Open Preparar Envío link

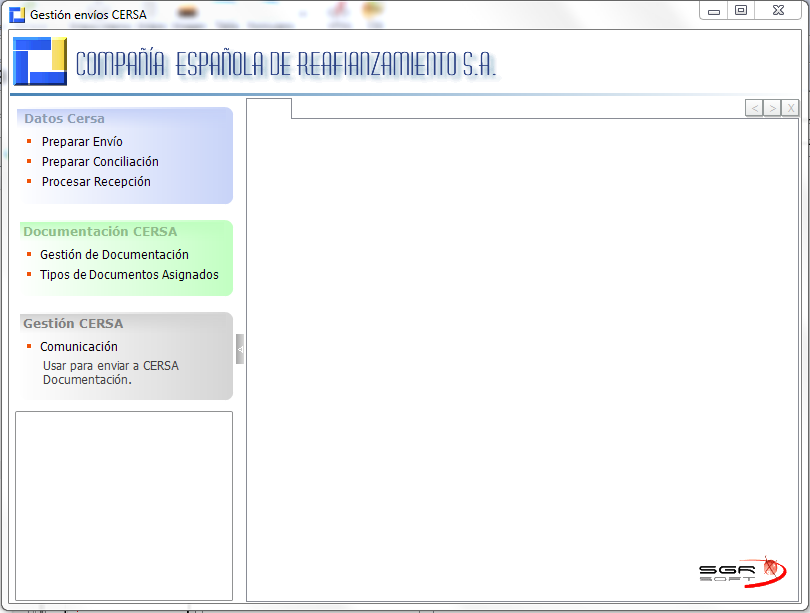pyautogui.click(x=82, y=142)
